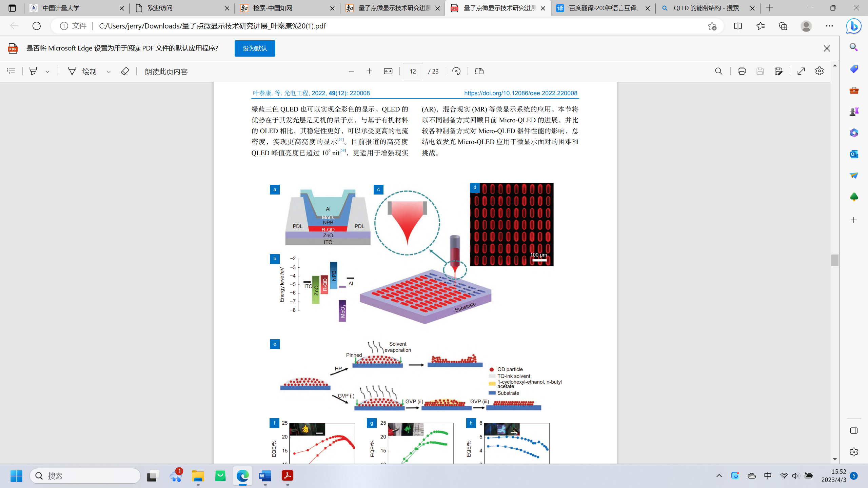The width and height of the screenshot is (868, 488).
Task: Rotate the PDF page
Action: 456,71
